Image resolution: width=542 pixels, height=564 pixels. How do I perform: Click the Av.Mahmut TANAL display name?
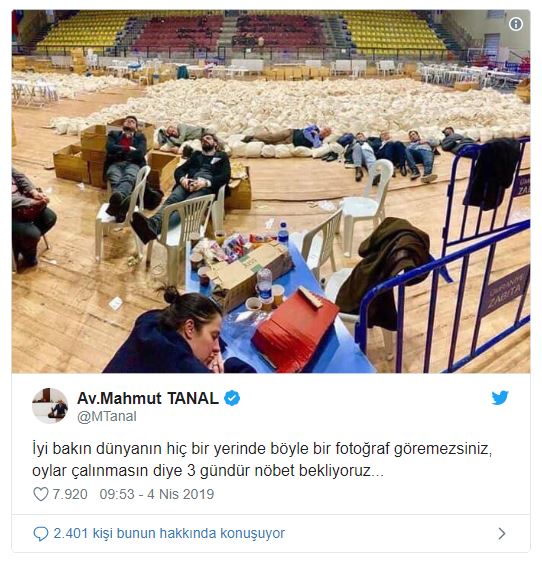tap(148, 398)
